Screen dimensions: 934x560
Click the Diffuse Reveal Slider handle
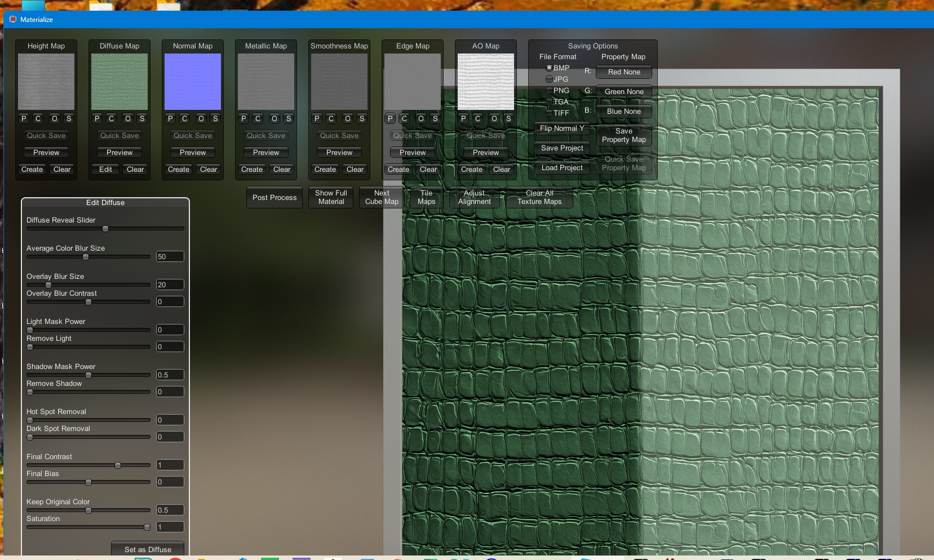click(105, 229)
